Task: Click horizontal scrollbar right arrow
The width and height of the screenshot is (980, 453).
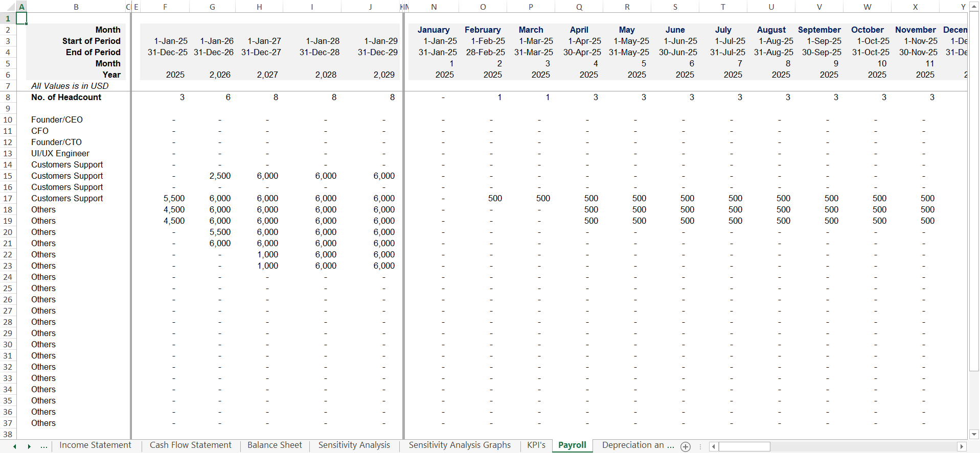Action: pos(961,446)
